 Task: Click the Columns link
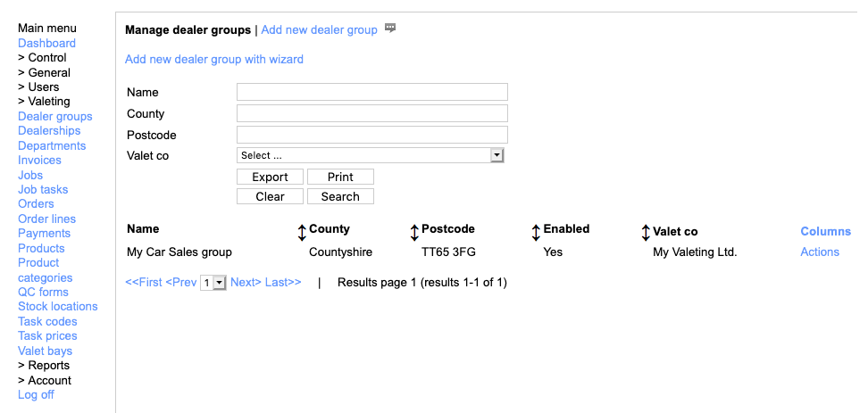point(825,232)
